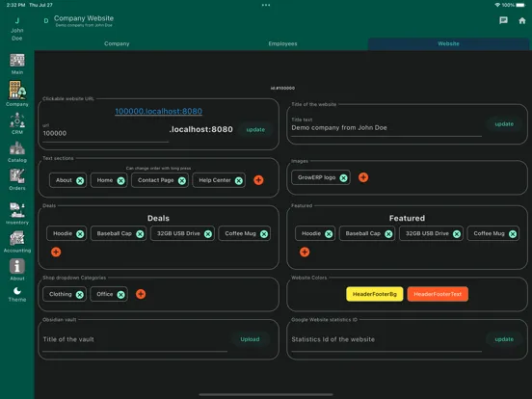The height and width of the screenshot is (399, 532).
Task: Remove 32GB USB Drive from Featured
Action: [457, 234]
